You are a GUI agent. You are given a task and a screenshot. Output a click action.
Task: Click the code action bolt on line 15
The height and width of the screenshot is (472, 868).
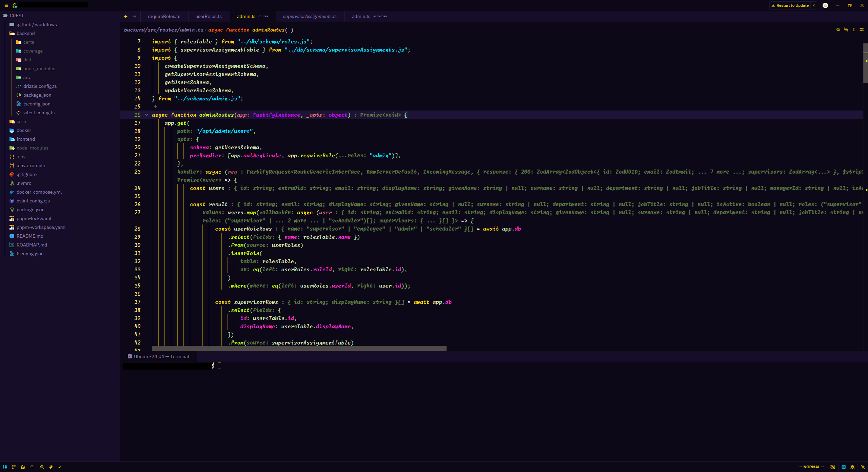(155, 106)
